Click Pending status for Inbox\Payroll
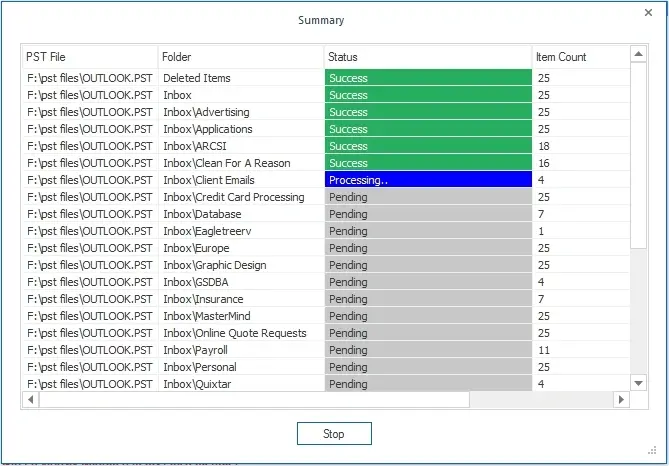This screenshot has height=466, width=669. tap(428, 350)
